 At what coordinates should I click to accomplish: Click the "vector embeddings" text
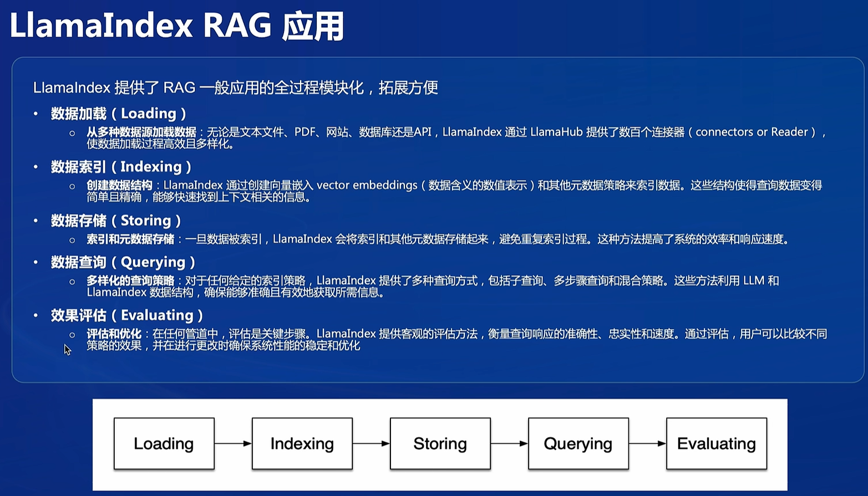click(367, 185)
